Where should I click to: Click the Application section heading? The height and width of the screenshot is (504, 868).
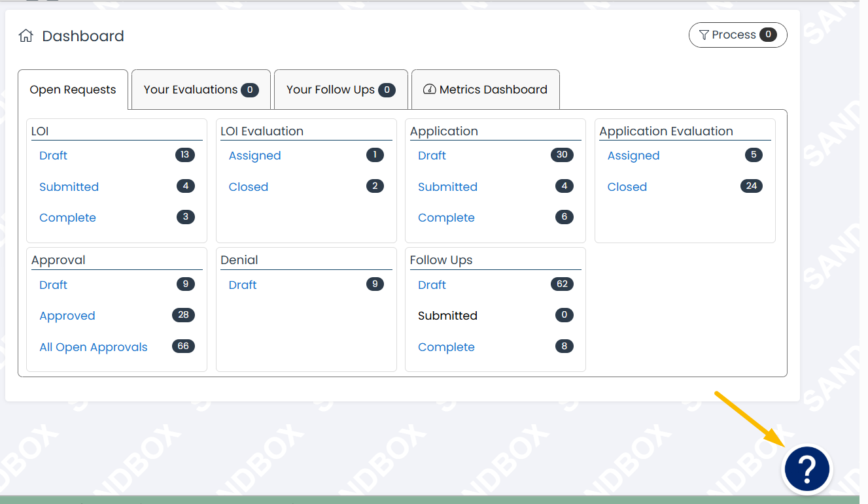(444, 131)
